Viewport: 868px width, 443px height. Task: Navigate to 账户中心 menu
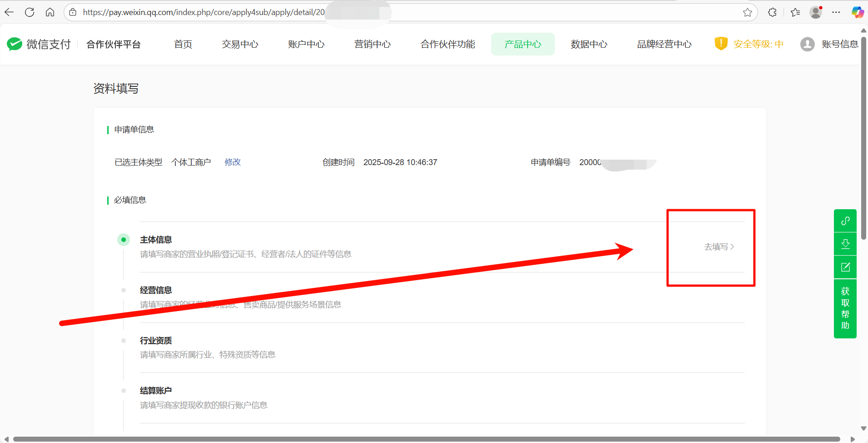306,44
